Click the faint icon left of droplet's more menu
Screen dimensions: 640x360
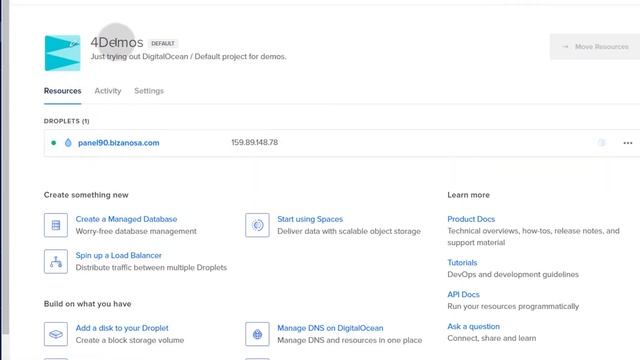tap(602, 142)
